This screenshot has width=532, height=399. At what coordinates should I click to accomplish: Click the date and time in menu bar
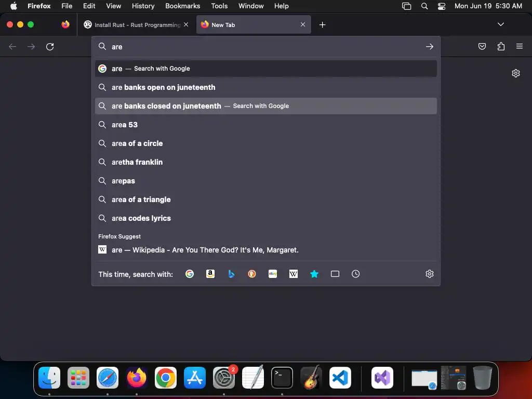tap(488, 6)
